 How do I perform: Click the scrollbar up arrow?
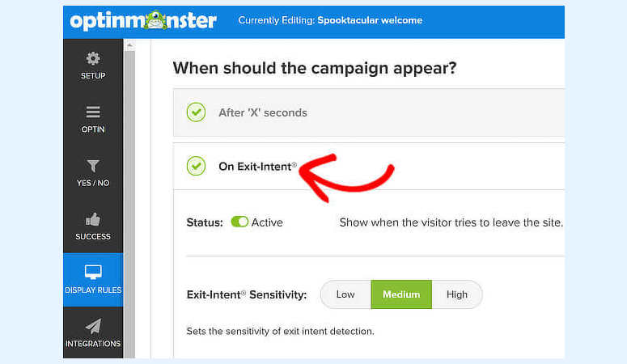coord(129,45)
